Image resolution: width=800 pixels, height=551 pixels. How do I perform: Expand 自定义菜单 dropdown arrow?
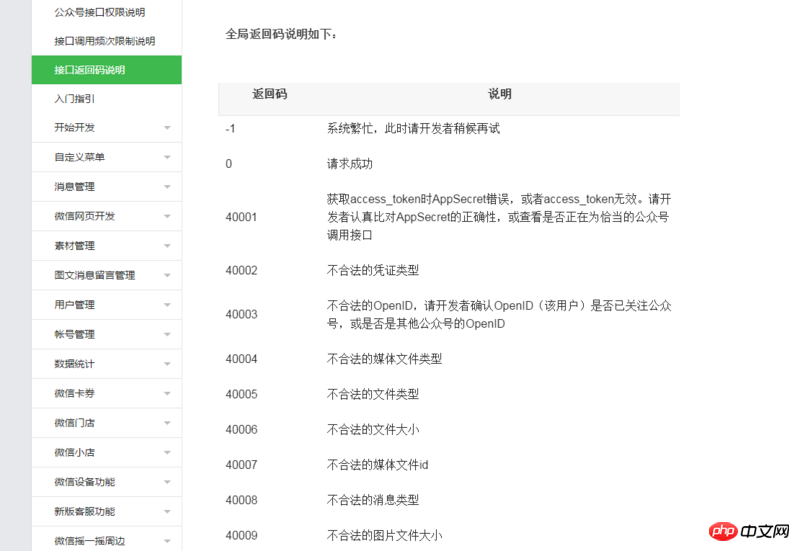(x=167, y=157)
